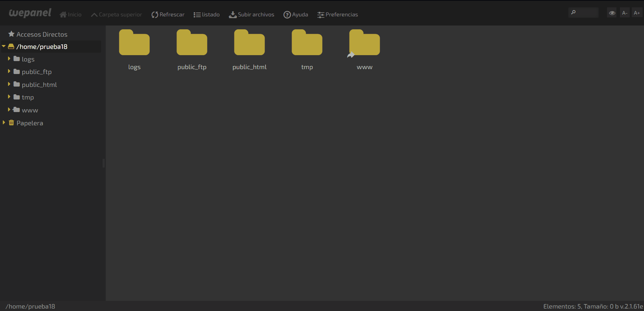This screenshot has height=311, width=644.
Task: Expand the logs tree node arrow
Action: coord(9,59)
